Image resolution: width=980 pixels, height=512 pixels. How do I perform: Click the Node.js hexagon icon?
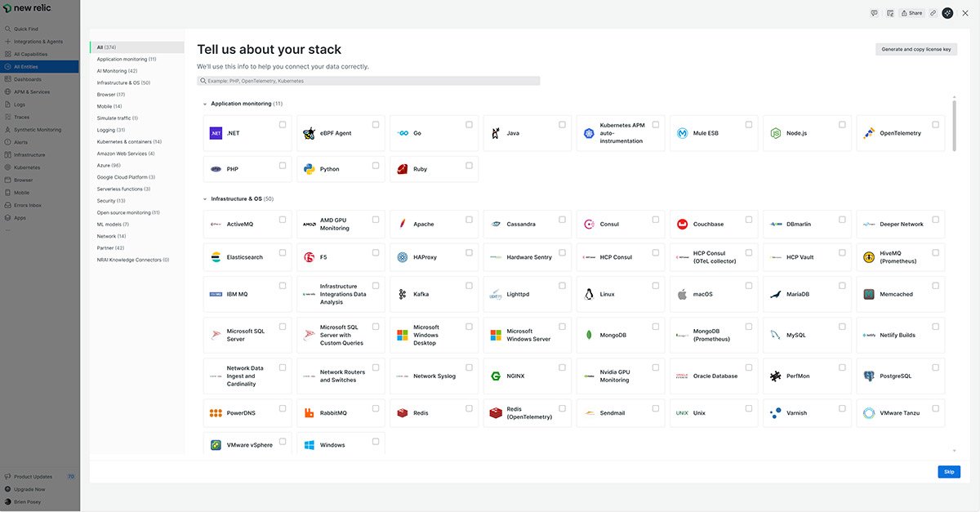(x=776, y=133)
